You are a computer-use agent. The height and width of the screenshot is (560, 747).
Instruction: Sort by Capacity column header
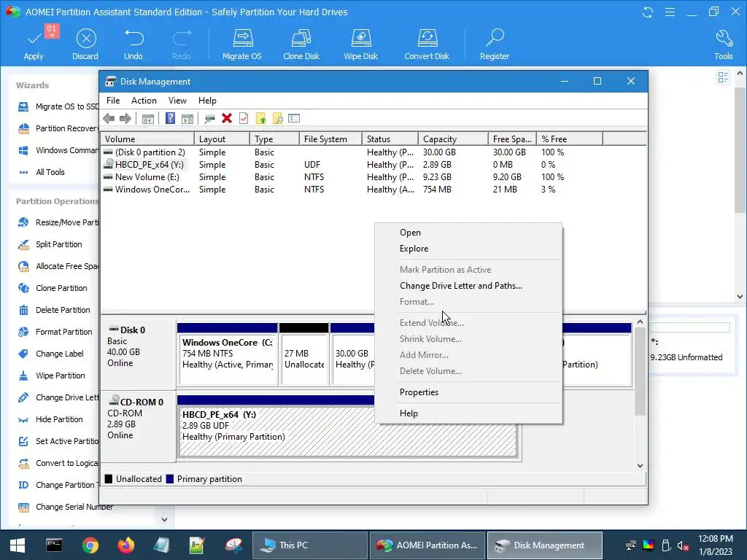click(453, 139)
